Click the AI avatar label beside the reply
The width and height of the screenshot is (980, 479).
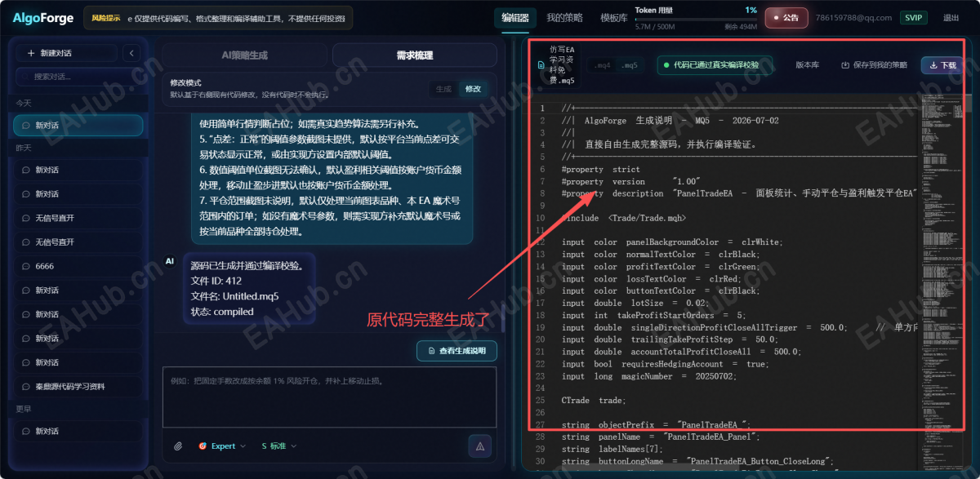click(170, 261)
